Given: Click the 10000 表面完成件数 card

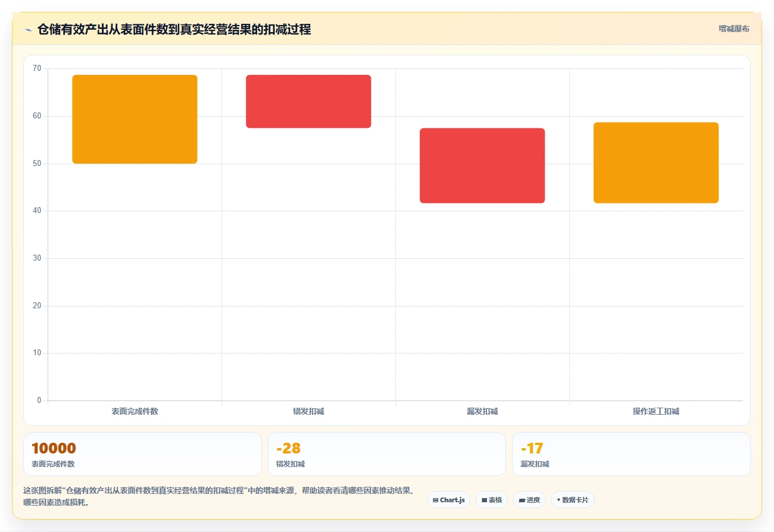Looking at the screenshot, I should [x=142, y=454].
